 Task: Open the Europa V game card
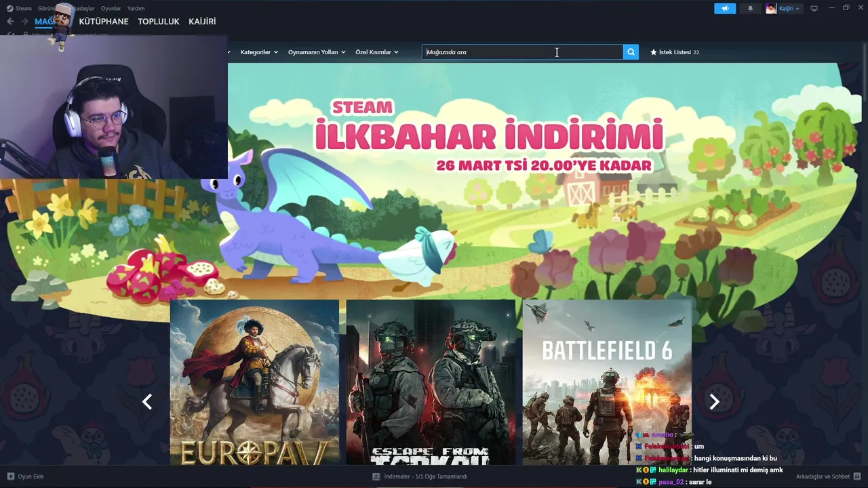pos(254,382)
